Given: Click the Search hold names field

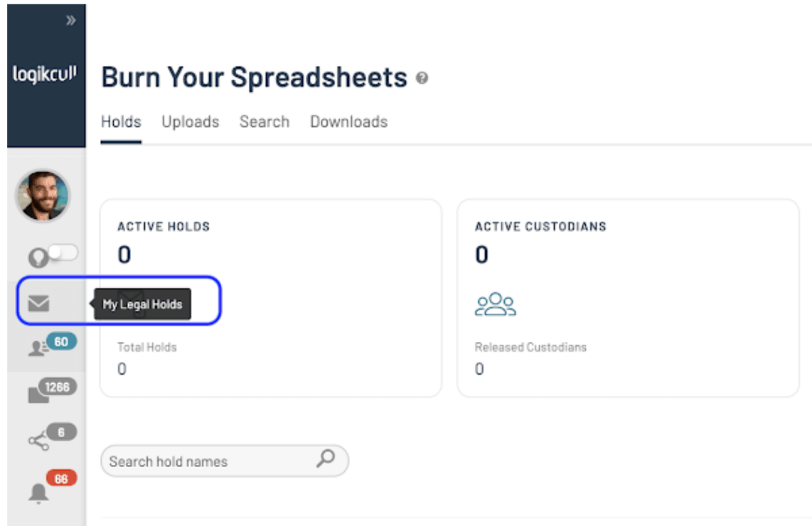Looking at the screenshot, I should (x=225, y=461).
